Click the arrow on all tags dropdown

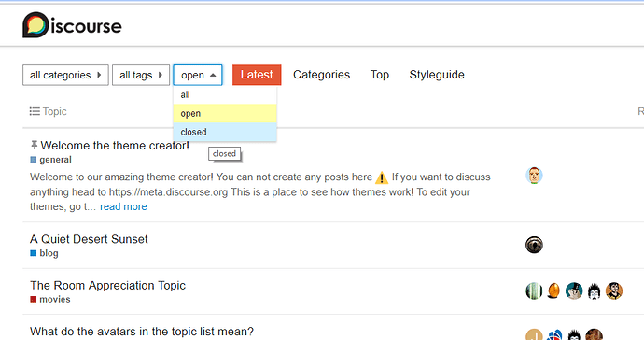(161, 75)
